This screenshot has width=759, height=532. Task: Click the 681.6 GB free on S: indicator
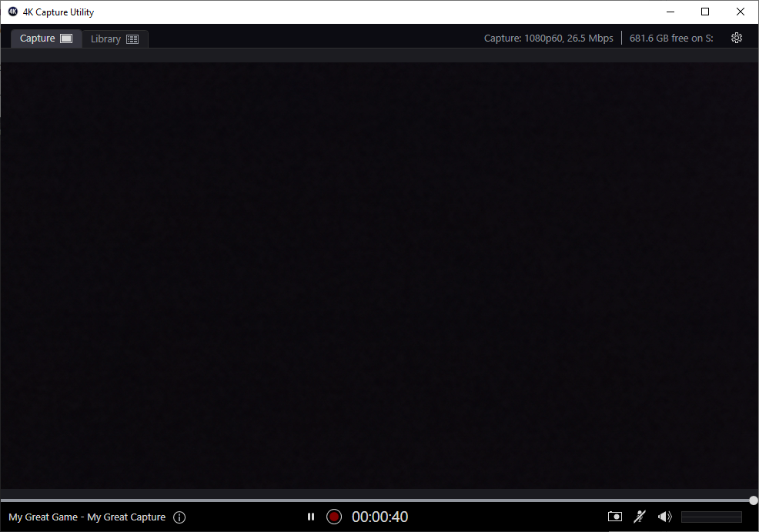pos(670,37)
